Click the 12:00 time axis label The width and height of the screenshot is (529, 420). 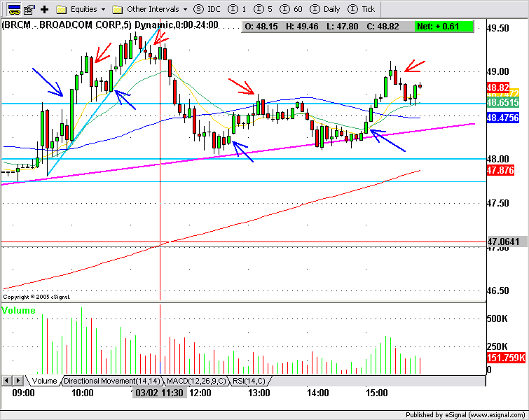click(200, 393)
